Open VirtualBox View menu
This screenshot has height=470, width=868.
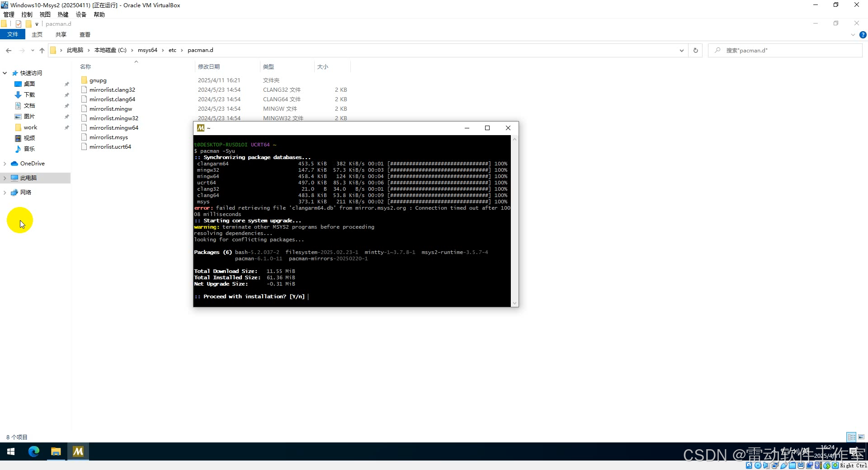(45, 14)
